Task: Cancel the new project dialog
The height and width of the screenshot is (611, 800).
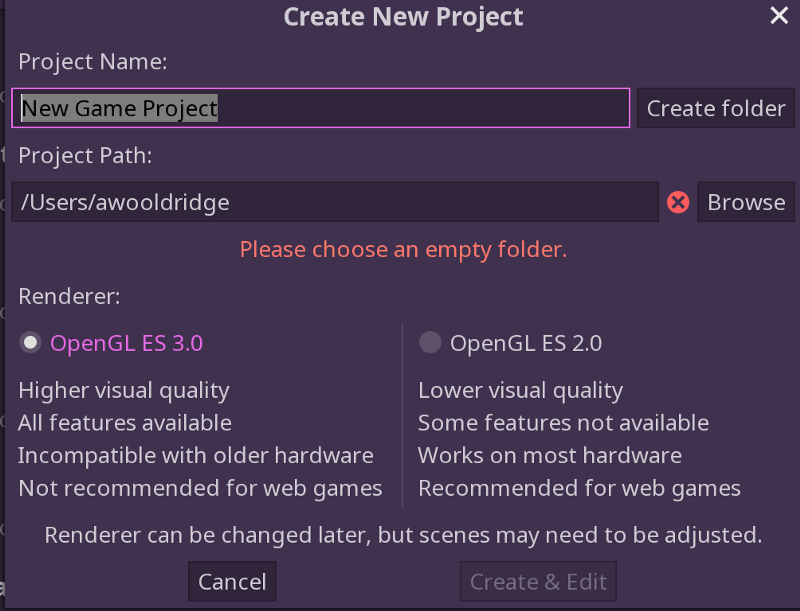Action: tap(232, 581)
